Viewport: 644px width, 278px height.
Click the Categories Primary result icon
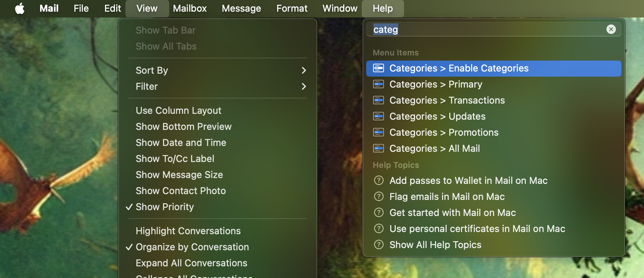pyautogui.click(x=379, y=84)
